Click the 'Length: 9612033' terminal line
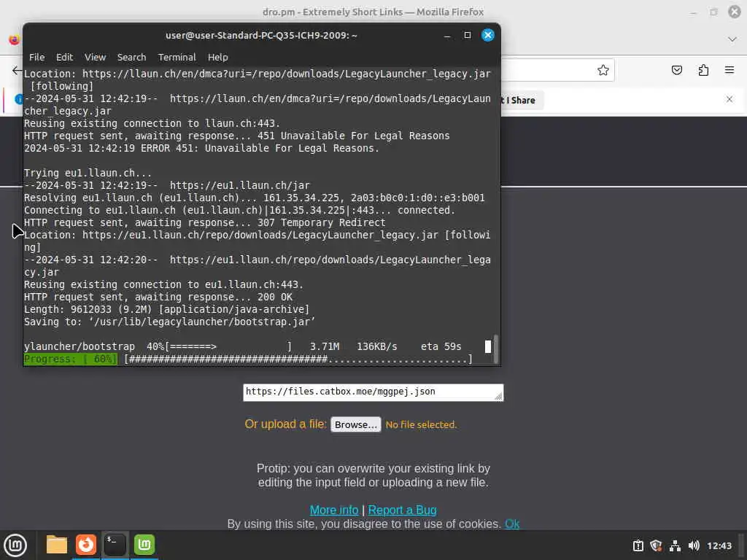This screenshot has width=747, height=560. [x=167, y=309]
